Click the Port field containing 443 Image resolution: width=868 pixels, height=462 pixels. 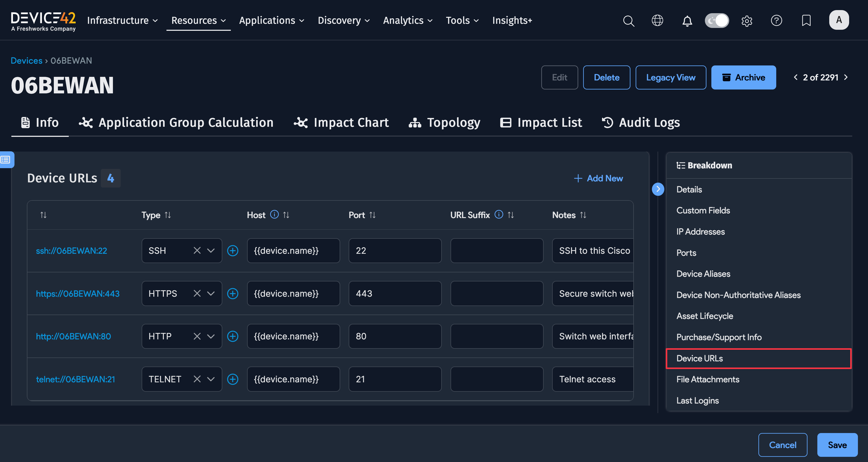[394, 293]
